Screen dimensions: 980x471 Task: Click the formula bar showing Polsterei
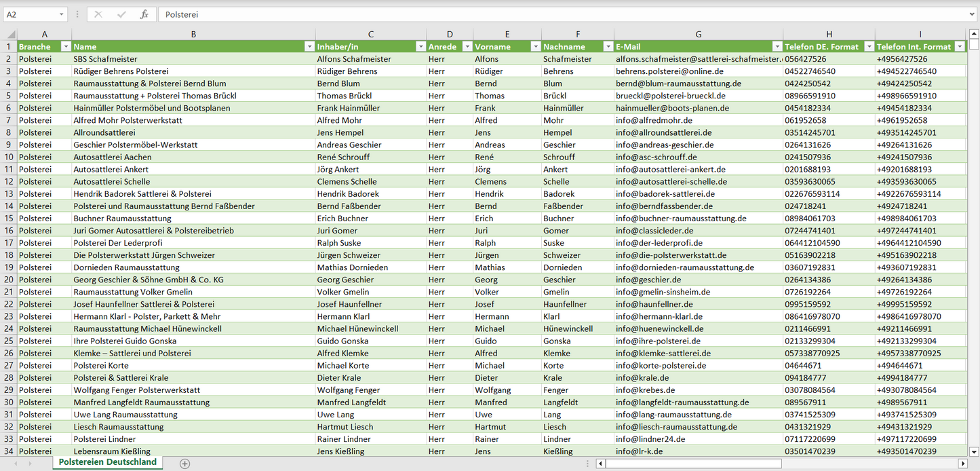(543, 14)
